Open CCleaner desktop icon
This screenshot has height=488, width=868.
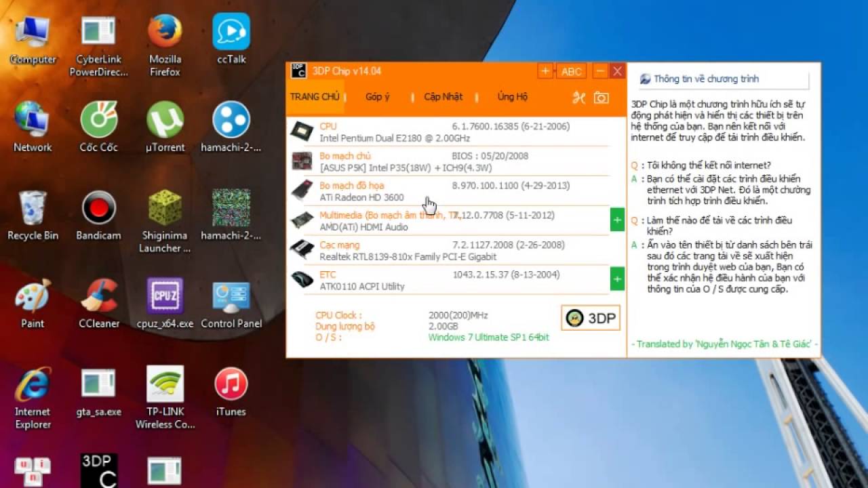(99, 304)
